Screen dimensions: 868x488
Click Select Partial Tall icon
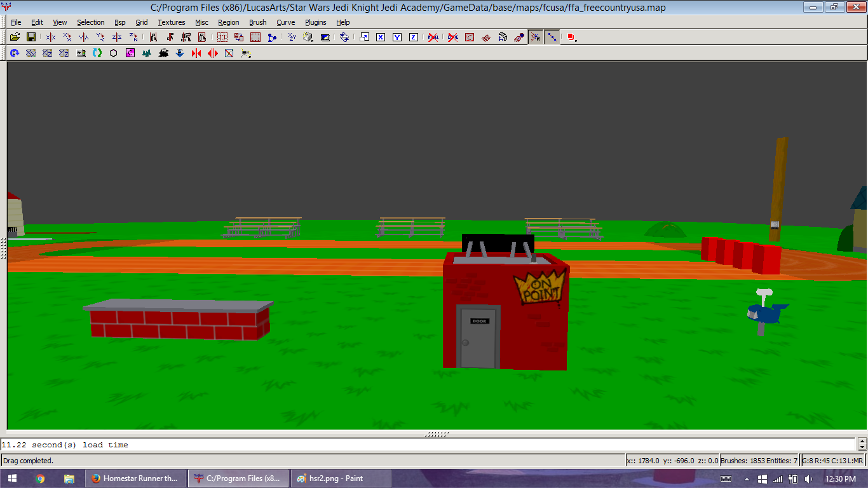pyautogui.click(x=186, y=37)
